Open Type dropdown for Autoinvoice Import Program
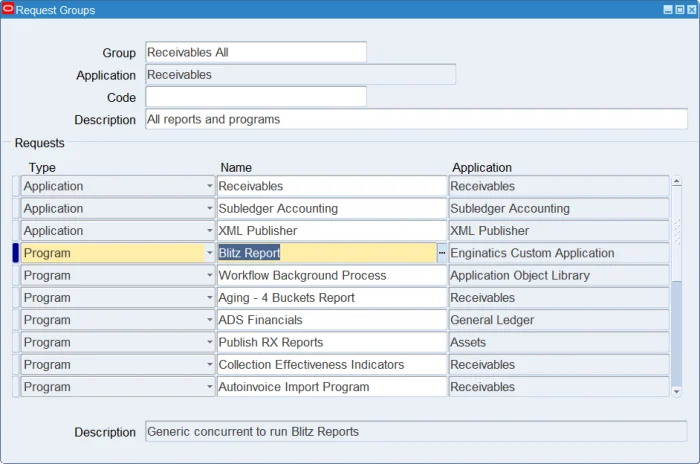Image resolution: width=700 pixels, height=464 pixels. (209, 387)
